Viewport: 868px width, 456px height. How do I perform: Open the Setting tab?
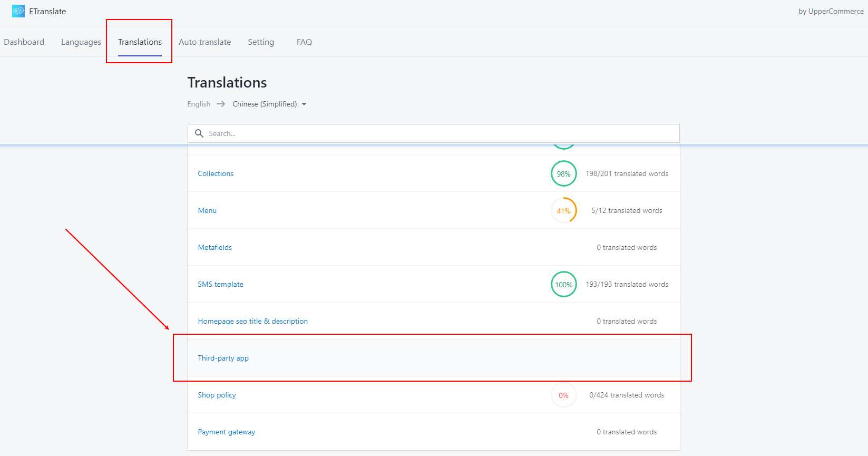point(261,42)
